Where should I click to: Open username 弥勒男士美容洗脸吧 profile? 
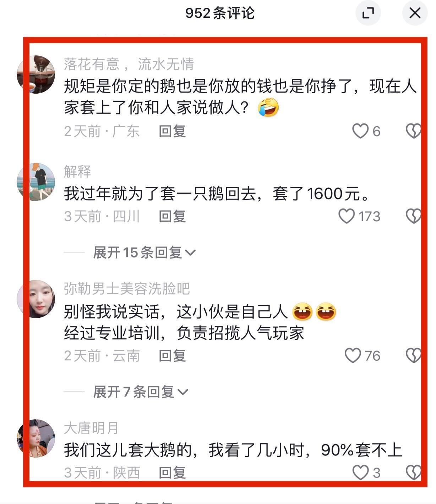[x=127, y=289]
